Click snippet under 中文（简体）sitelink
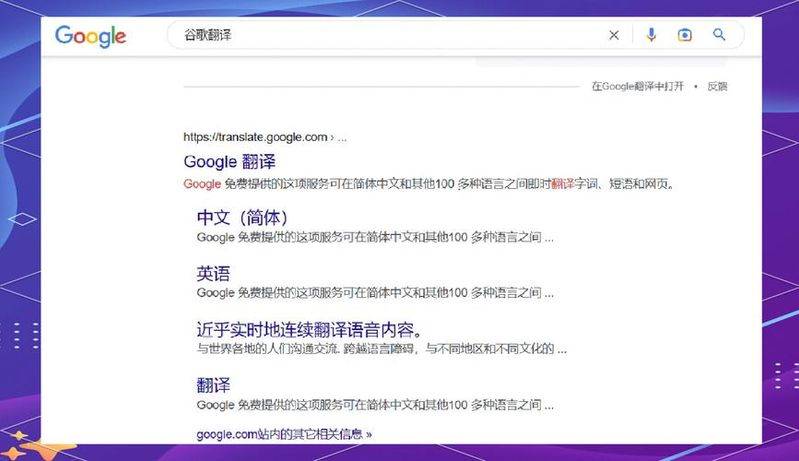 pyautogui.click(x=375, y=237)
